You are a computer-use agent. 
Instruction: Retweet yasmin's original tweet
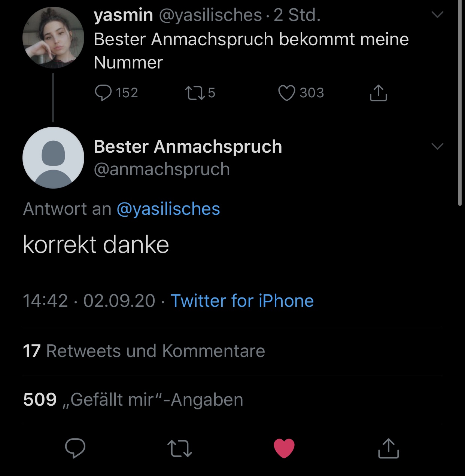[195, 93]
